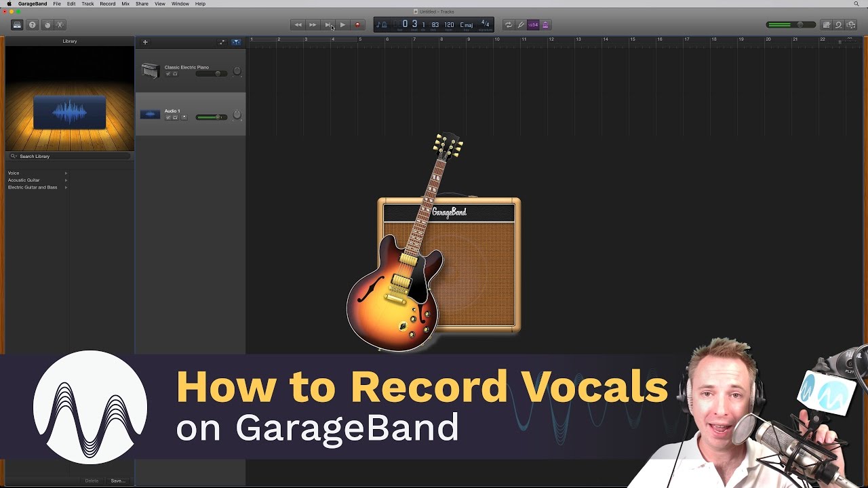Viewport: 868px width, 488px height.
Task: Click the Rewind transport button
Action: coord(298,25)
